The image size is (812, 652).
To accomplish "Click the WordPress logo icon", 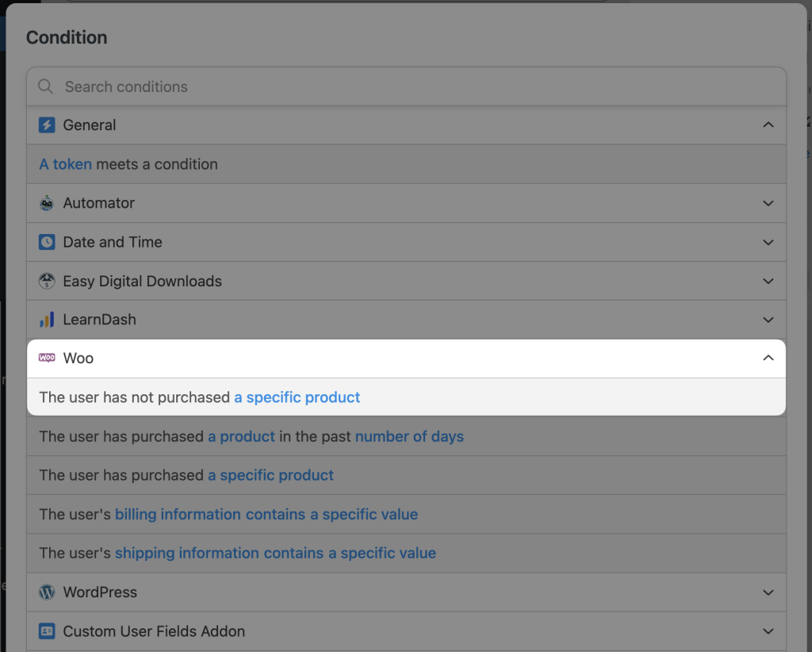I will click(47, 592).
